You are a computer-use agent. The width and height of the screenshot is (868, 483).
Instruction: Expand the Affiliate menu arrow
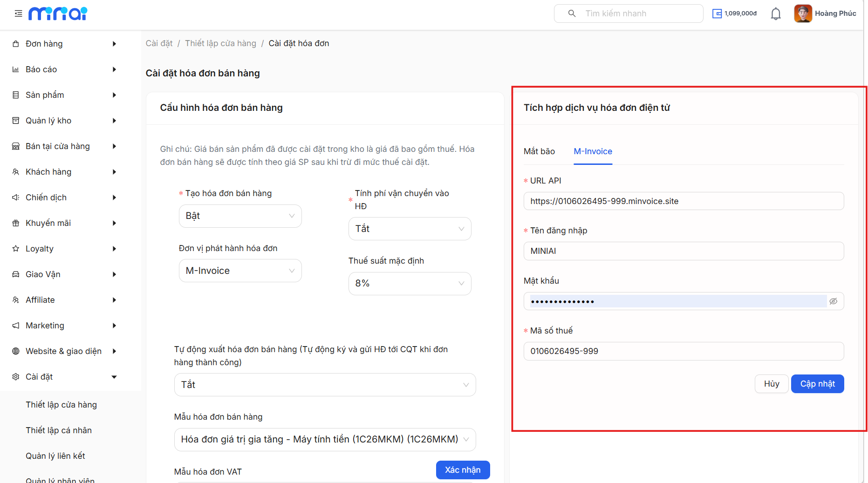pos(114,300)
